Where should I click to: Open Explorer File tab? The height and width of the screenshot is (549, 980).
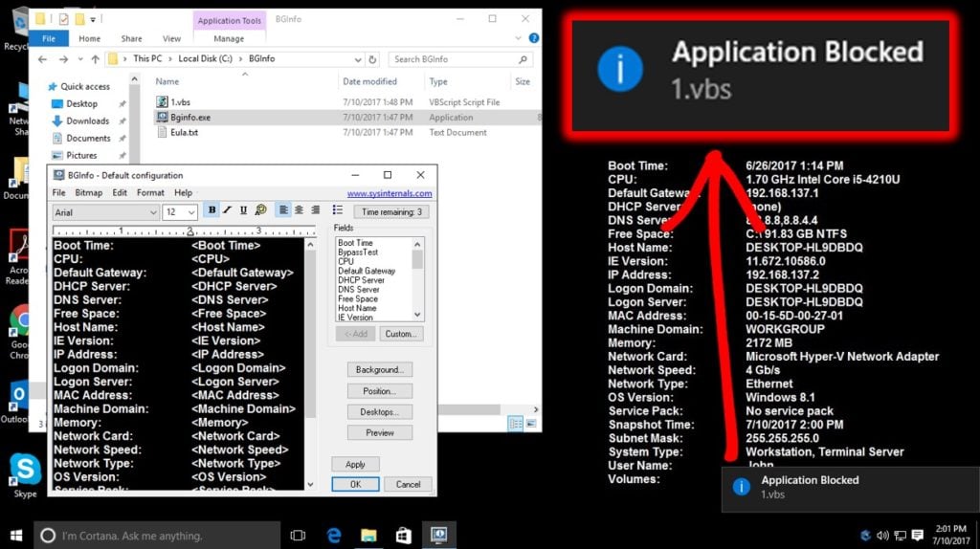(49, 38)
